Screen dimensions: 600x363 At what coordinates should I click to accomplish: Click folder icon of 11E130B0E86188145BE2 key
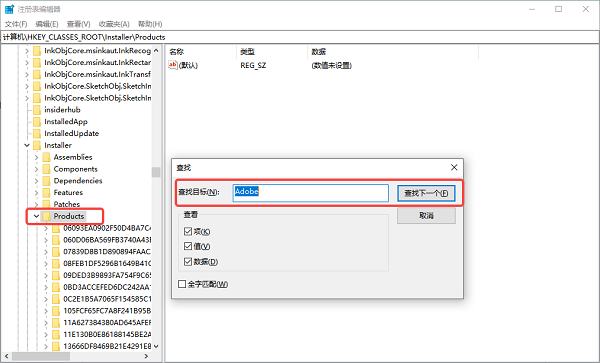coord(56,335)
